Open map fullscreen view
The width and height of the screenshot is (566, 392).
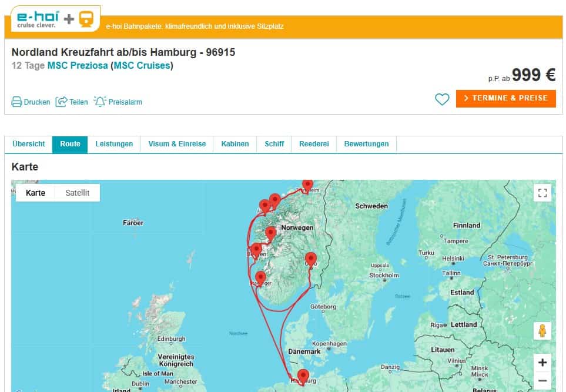click(x=542, y=193)
